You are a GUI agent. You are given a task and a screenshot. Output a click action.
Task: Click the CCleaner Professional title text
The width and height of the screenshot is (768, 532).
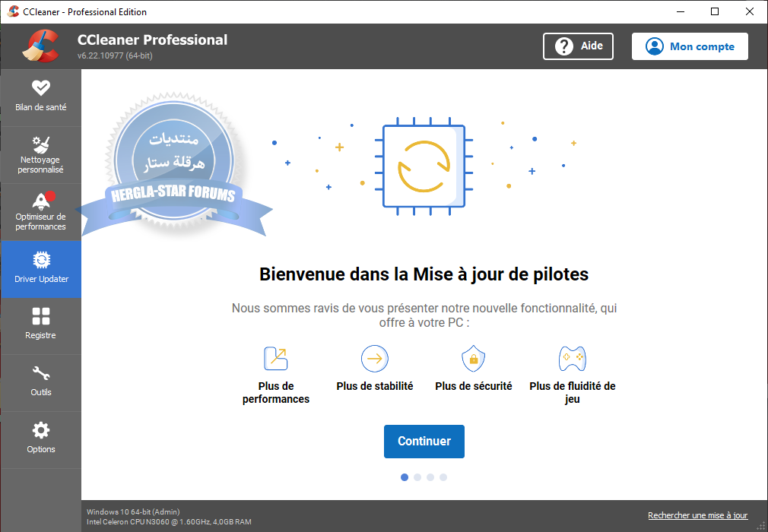(152, 40)
